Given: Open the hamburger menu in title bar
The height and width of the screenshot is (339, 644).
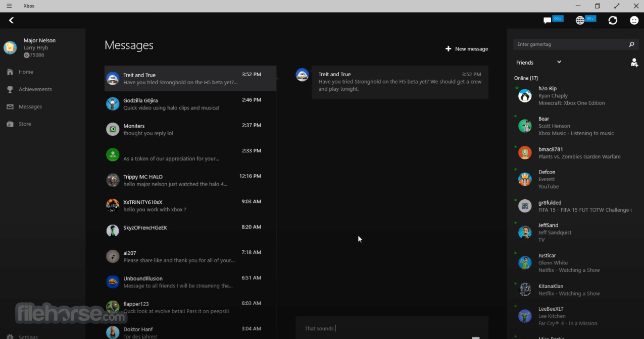Looking at the screenshot, I should [x=9, y=6].
